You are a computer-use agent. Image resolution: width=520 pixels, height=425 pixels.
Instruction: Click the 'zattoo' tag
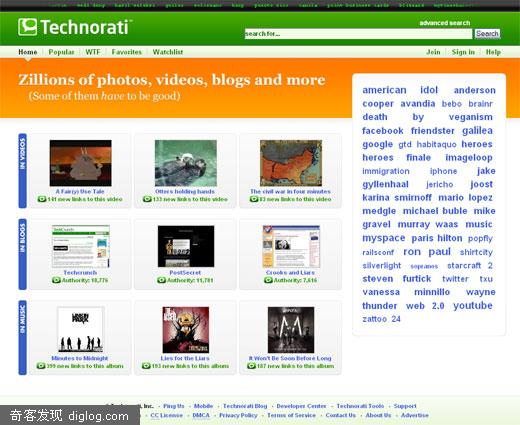coord(374,319)
